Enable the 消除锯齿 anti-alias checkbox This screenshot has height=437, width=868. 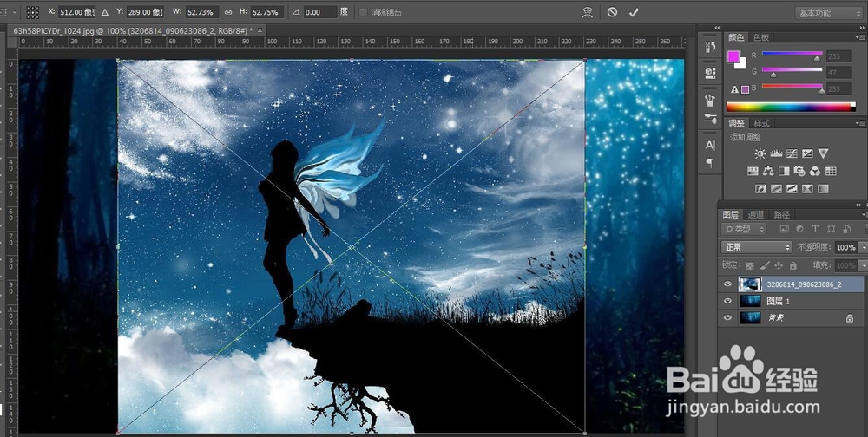pyautogui.click(x=363, y=12)
